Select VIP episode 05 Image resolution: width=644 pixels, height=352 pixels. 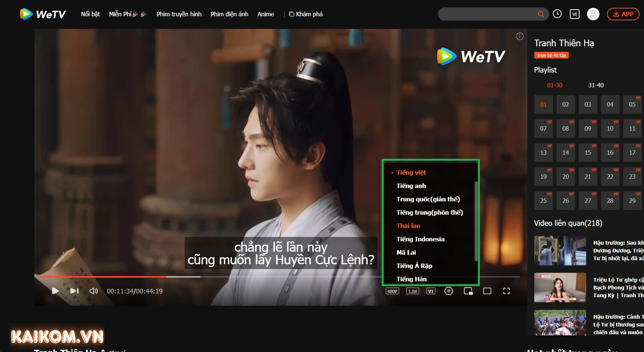pos(633,104)
